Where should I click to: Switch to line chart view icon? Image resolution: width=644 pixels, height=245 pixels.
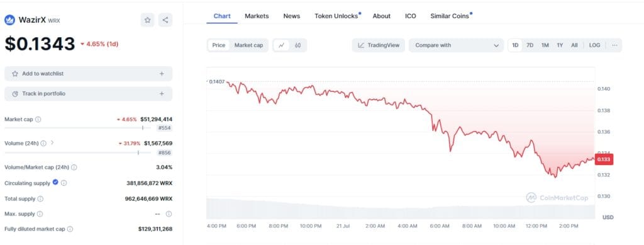[281, 45]
